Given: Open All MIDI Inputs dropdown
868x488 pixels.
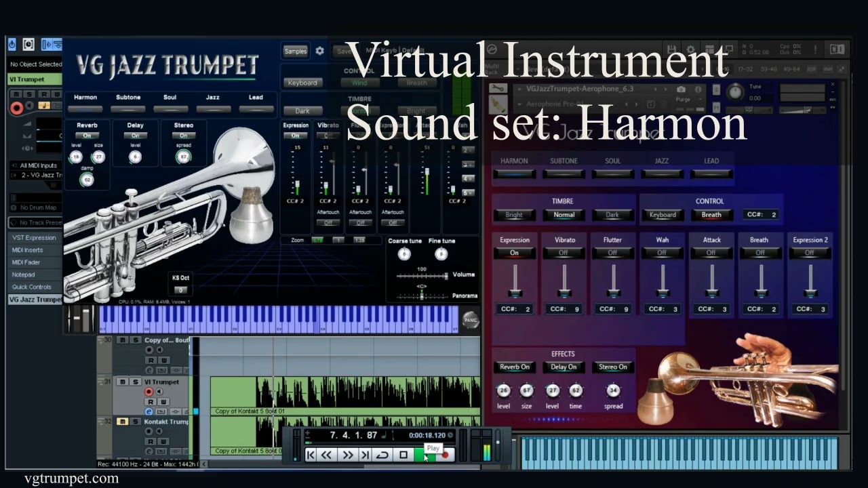Looking at the screenshot, I should (x=35, y=165).
